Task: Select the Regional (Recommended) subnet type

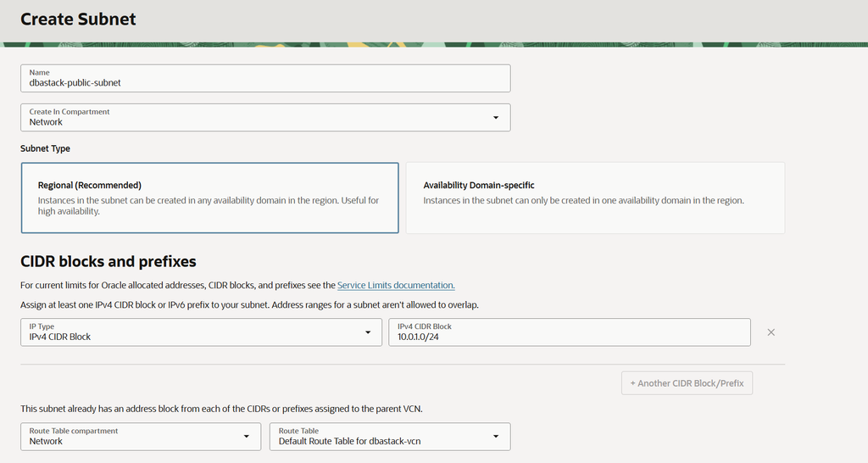Action: tap(210, 198)
